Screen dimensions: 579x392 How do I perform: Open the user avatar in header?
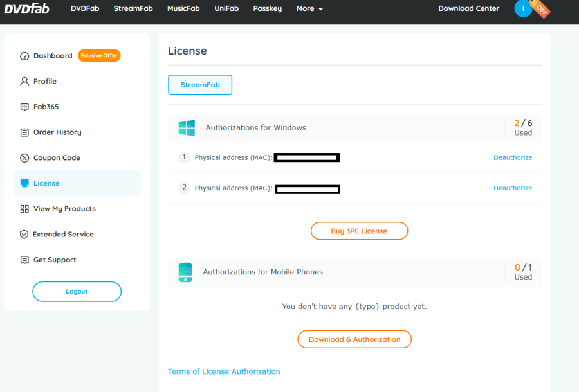click(x=523, y=8)
